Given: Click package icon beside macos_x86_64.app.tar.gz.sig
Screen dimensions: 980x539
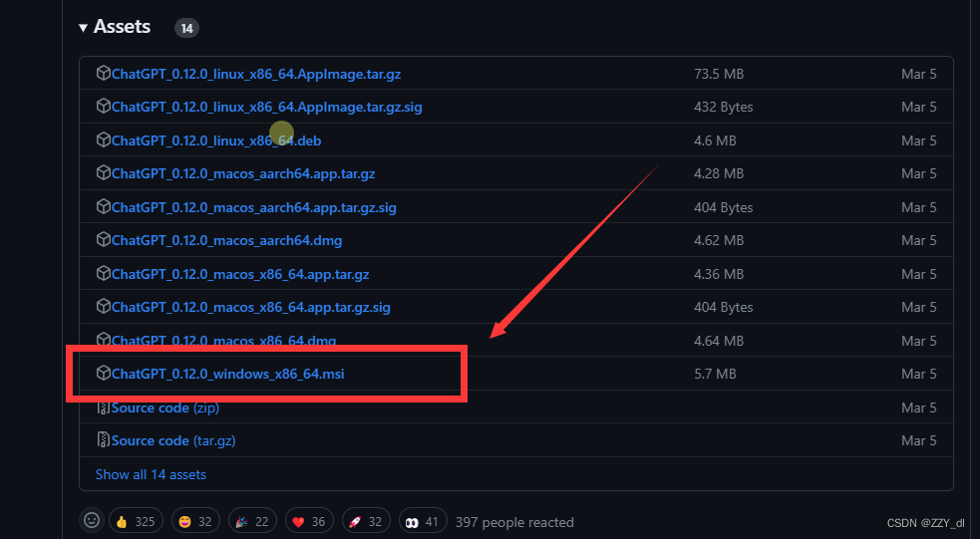Looking at the screenshot, I should [103, 307].
